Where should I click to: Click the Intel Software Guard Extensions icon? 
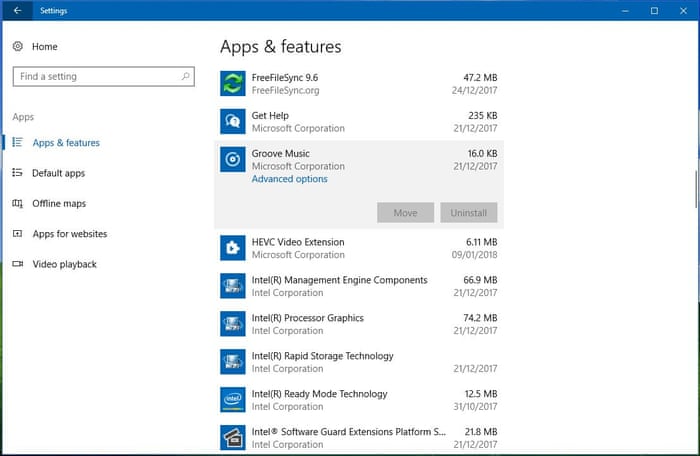click(232, 437)
